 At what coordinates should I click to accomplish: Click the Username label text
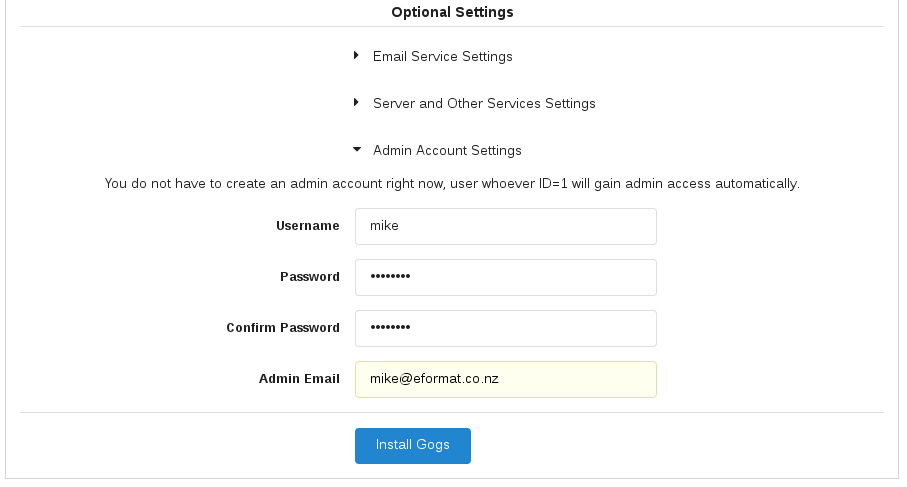click(307, 226)
